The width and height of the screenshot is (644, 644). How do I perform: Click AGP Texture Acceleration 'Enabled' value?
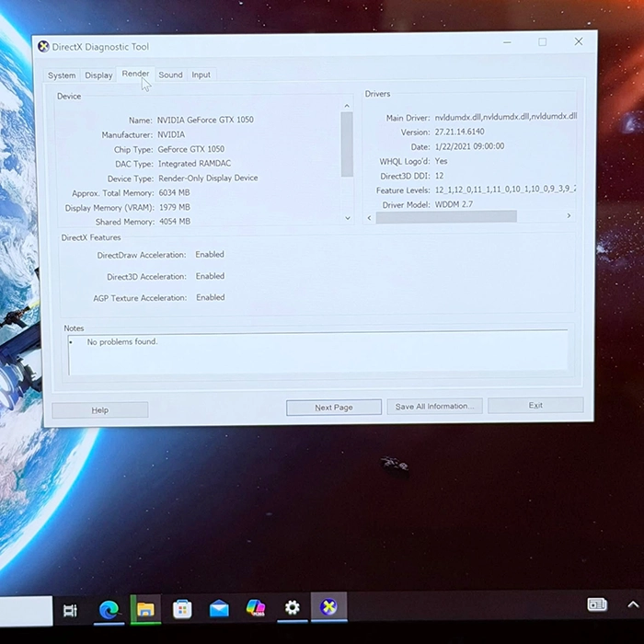coord(211,297)
